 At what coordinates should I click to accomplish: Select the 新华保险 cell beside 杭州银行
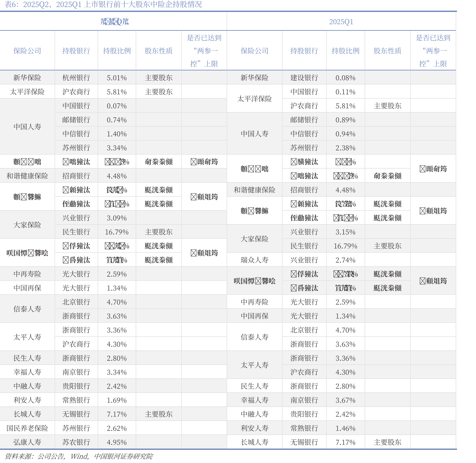click(27, 78)
